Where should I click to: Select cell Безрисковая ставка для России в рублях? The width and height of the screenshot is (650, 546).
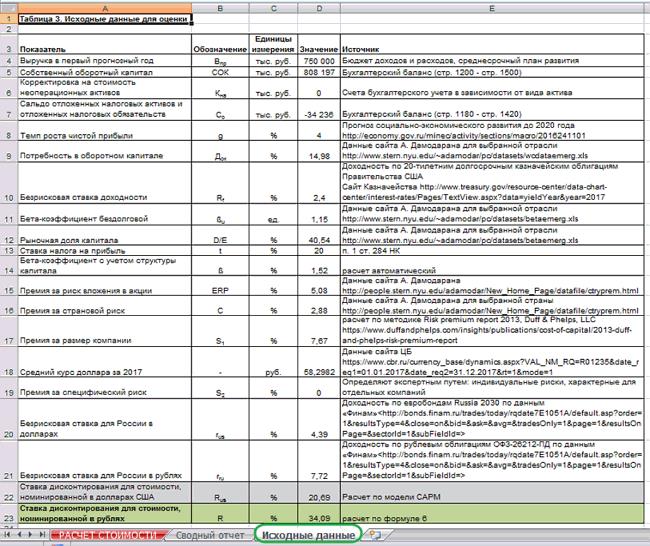pos(105,461)
